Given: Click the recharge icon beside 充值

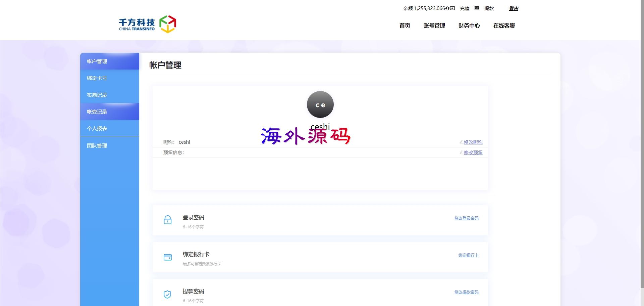Looking at the screenshot, I should tap(452, 8).
